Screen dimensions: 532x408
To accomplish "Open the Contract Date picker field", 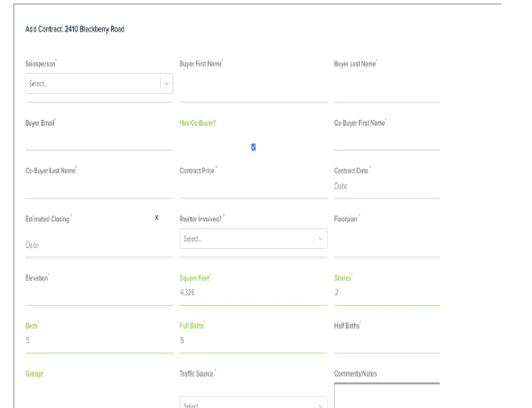I will (x=387, y=187).
